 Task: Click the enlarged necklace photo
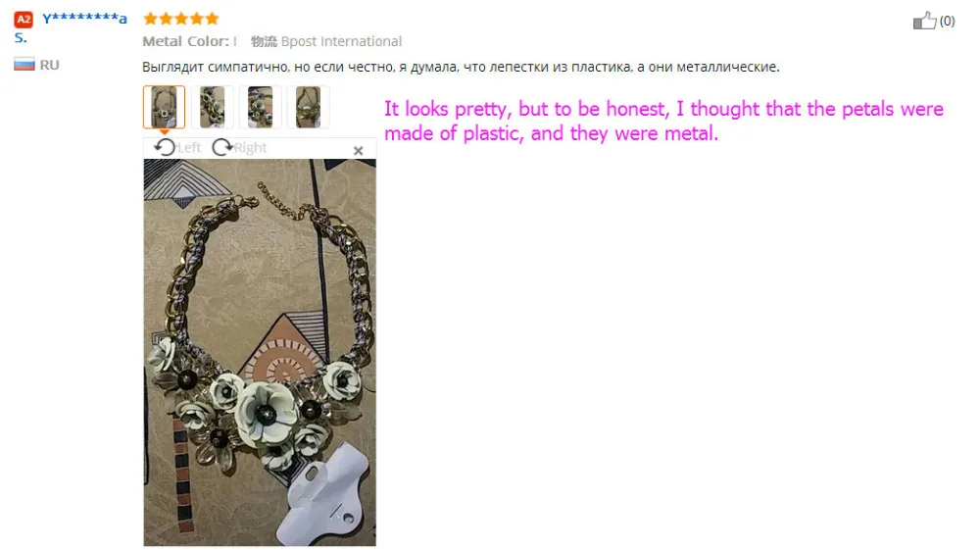260,353
